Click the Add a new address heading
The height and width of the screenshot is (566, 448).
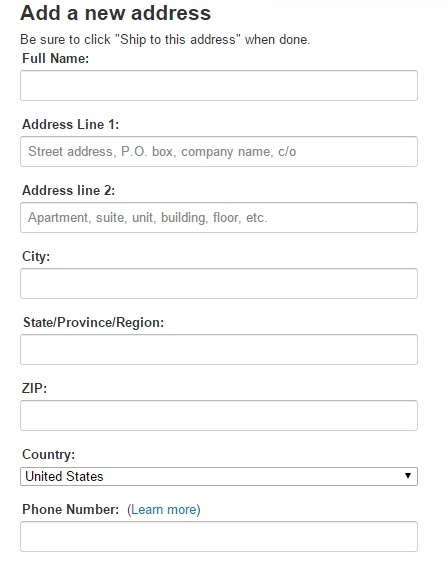116,13
